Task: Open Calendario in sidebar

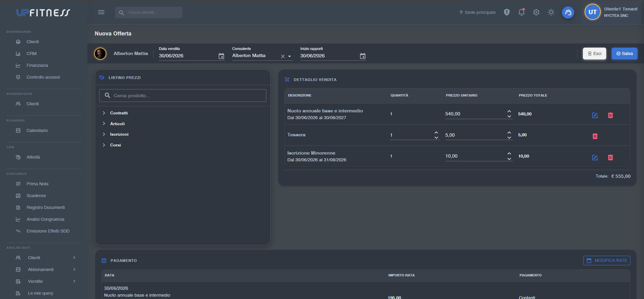Action: pos(37,131)
